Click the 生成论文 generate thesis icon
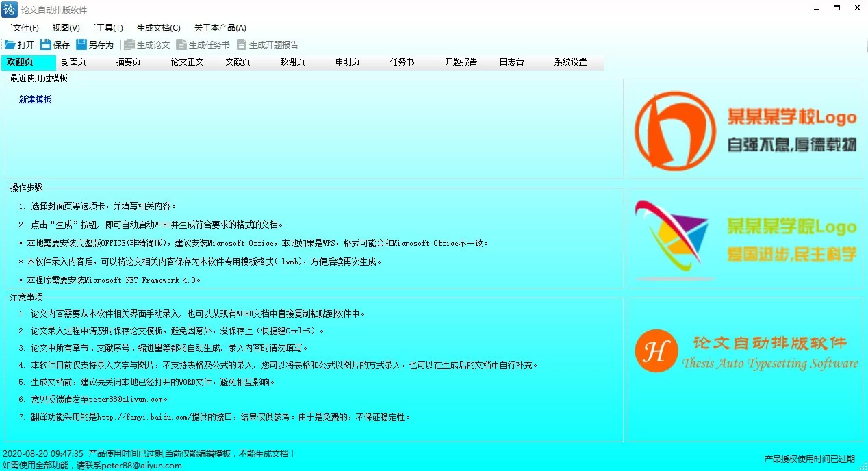Screen dimensions: 868x471 click(146, 44)
